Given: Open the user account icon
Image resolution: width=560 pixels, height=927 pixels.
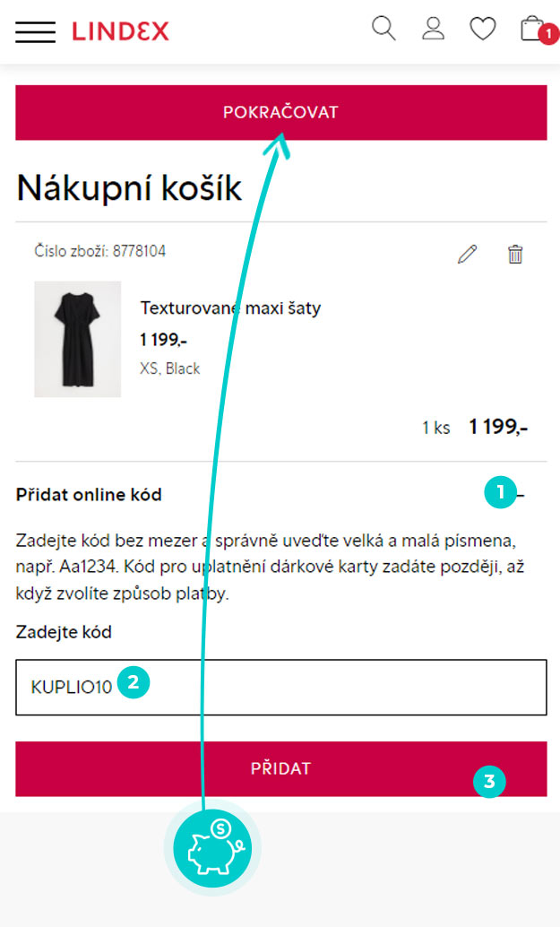Looking at the screenshot, I should [x=434, y=29].
